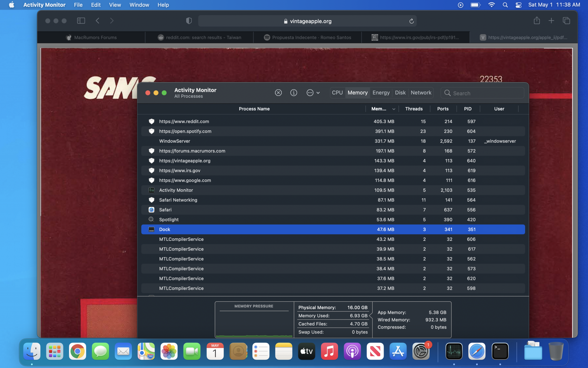
Task: Select the Network tab
Action: 421,93
